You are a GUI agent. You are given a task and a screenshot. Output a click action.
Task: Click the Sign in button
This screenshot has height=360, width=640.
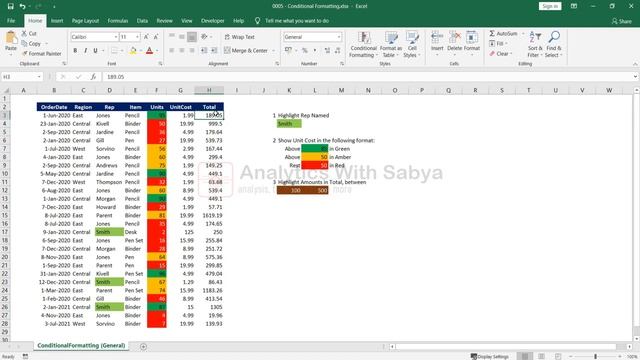550,6
